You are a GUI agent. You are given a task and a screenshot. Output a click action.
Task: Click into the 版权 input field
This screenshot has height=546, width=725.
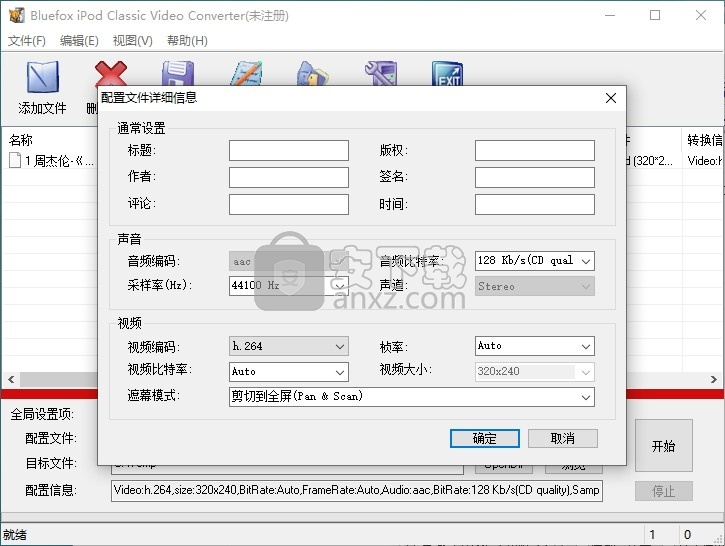coord(535,151)
